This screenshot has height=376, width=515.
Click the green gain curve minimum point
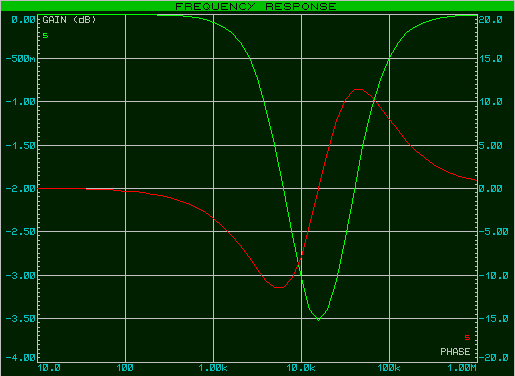pyautogui.click(x=319, y=320)
